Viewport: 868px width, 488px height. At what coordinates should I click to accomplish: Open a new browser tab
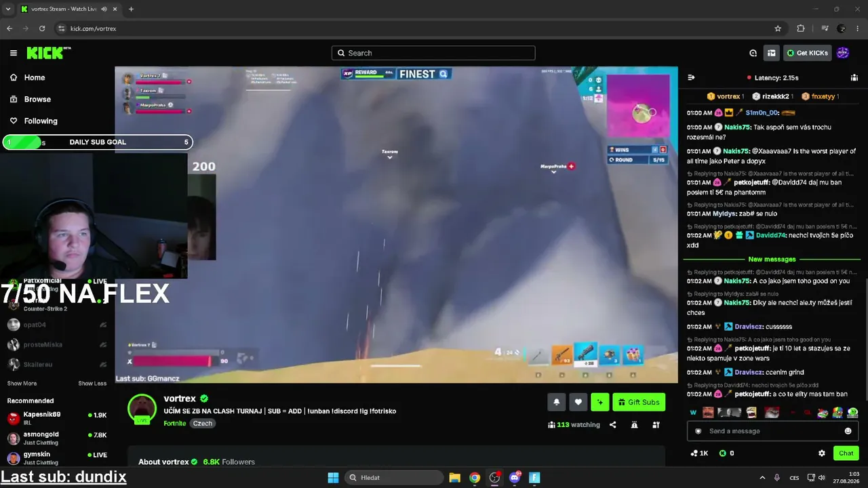click(x=131, y=9)
